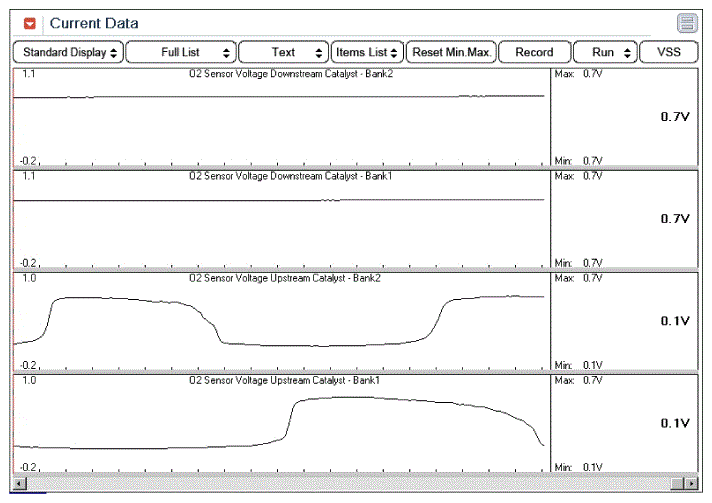Open the Text display mode dropdown
Viewport: 712px width, 503px height.
coord(284,52)
